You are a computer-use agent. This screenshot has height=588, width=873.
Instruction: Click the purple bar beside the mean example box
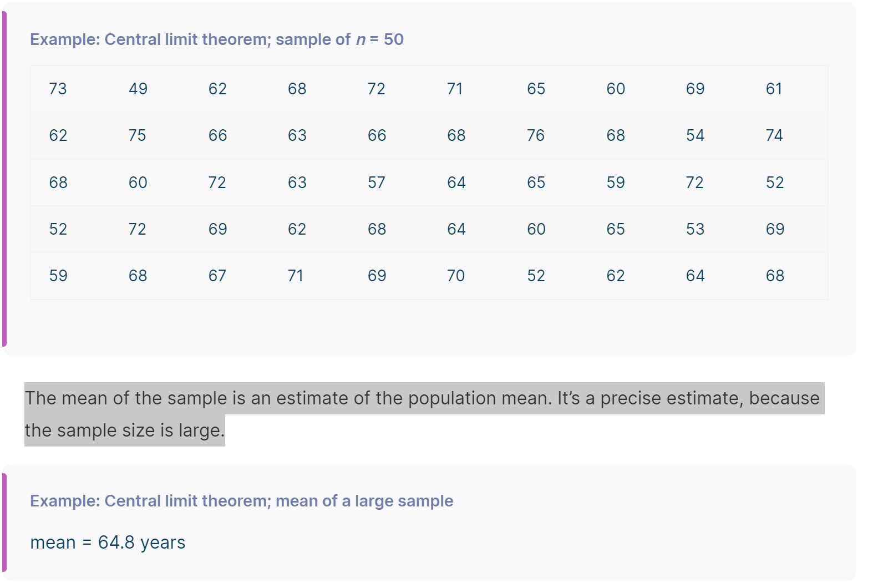(x=4, y=523)
